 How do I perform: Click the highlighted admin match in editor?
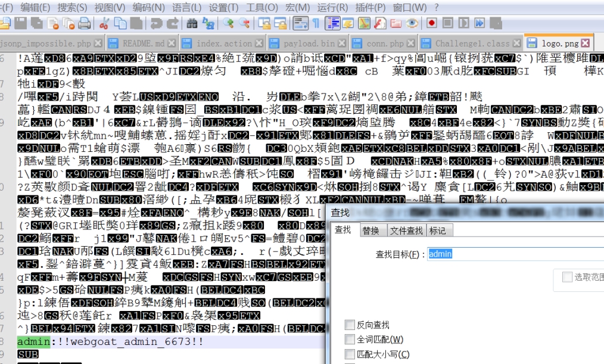[33, 341]
